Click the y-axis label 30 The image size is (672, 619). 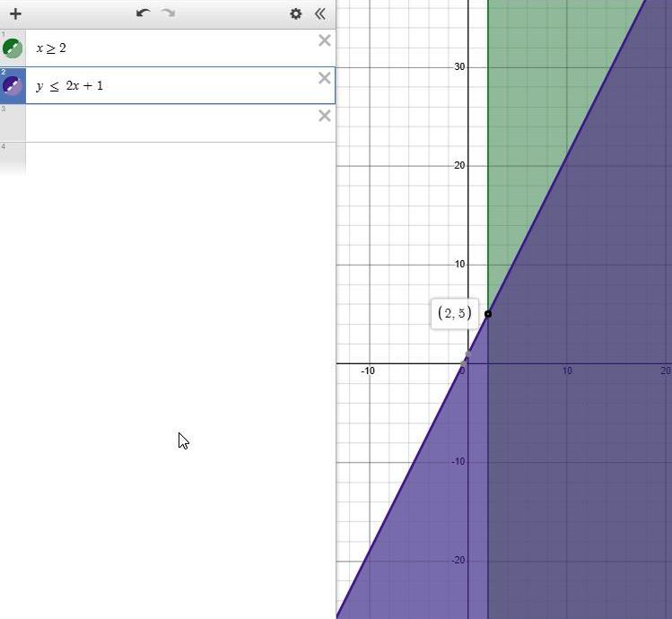pos(459,67)
